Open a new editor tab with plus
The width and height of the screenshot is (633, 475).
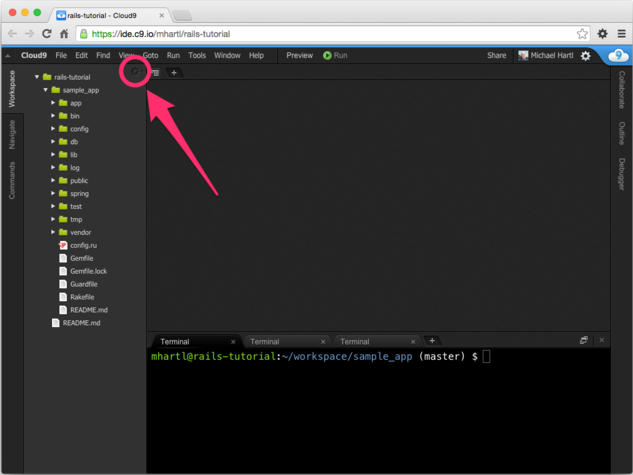coord(174,73)
